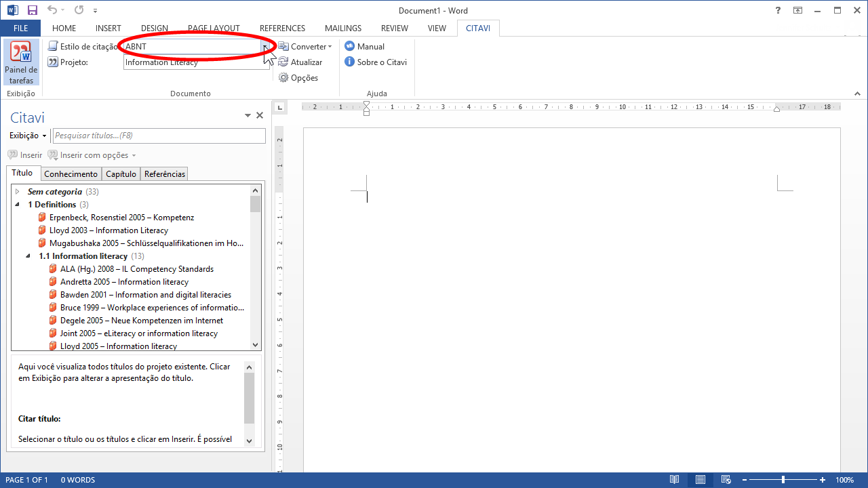Click the Word logo icon in title bar

(13, 10)
